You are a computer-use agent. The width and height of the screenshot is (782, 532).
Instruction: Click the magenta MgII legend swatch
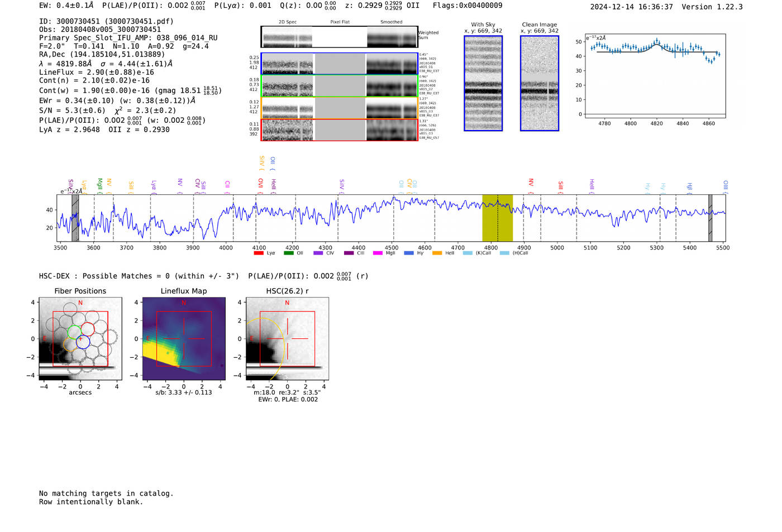click(x=378, y=253)
